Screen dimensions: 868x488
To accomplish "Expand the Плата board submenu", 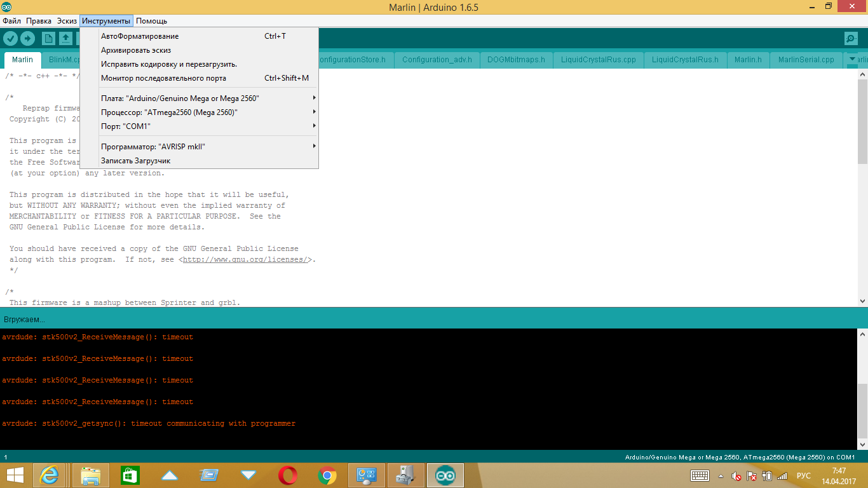I will [x=199, y=98].
